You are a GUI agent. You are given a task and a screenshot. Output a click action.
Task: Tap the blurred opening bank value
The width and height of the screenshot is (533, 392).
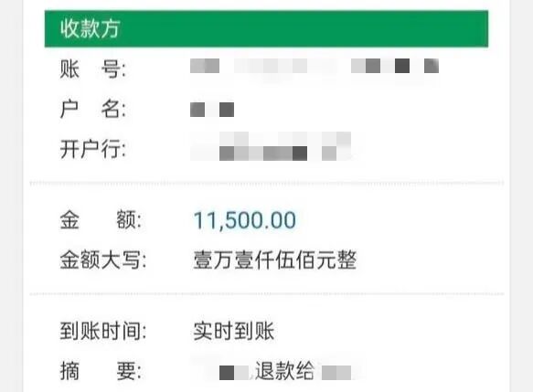pos(271,146)
